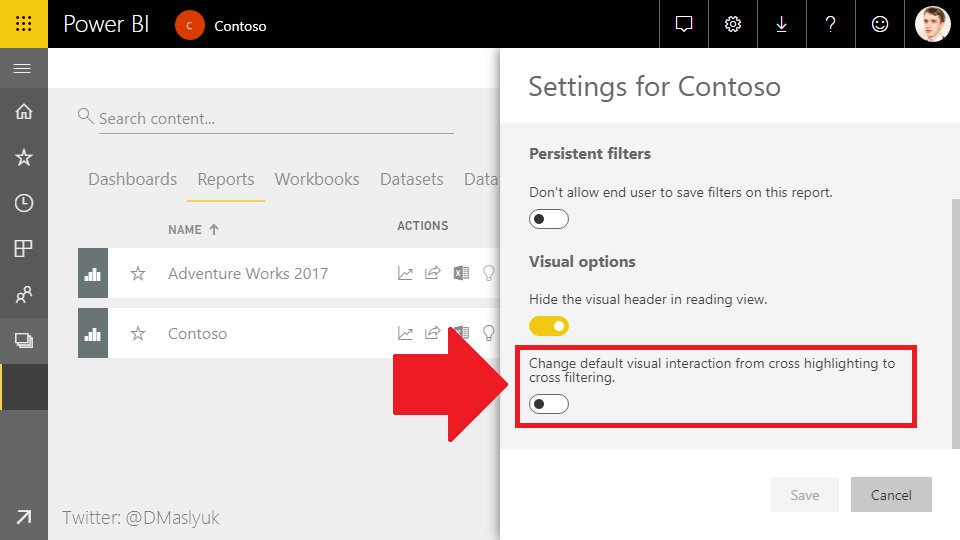Click the Save button
Image resolution: width=960 pixels, height=540 pixels.
tap(804, 495)
